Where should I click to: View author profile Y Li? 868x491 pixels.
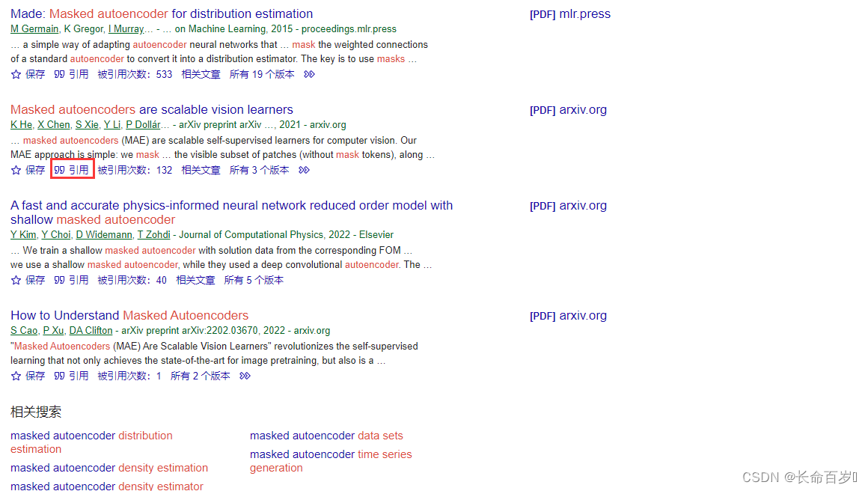[x=111, y=124]
